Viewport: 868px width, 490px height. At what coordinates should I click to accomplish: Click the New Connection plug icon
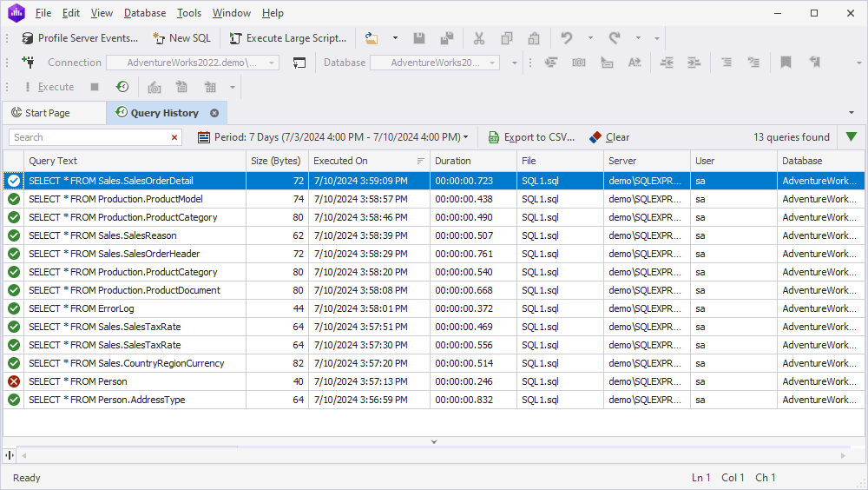(x=28, y=62)
